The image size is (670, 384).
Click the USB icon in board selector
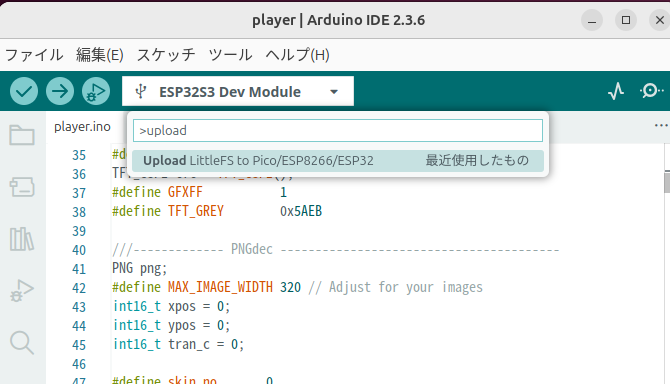[141, 91]
